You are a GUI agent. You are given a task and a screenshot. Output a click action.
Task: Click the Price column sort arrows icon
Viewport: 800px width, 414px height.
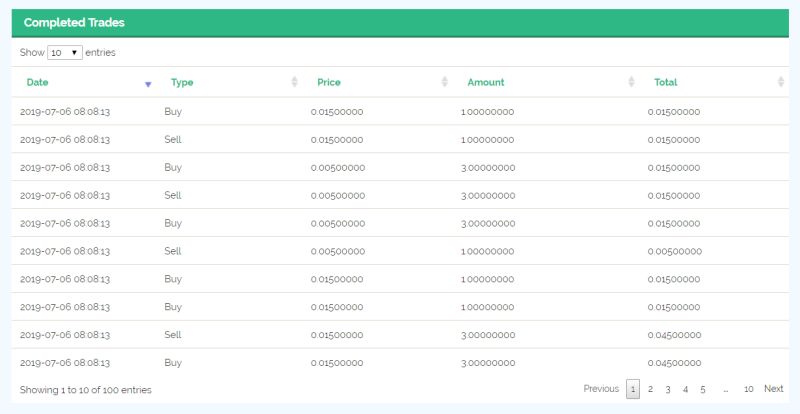(x=444, y=82)
